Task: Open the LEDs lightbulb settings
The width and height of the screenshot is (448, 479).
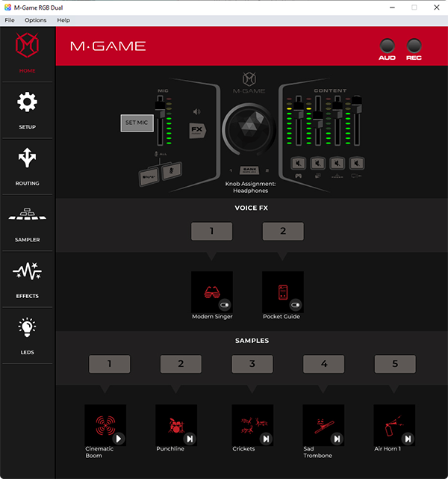Action: (27, 334)
